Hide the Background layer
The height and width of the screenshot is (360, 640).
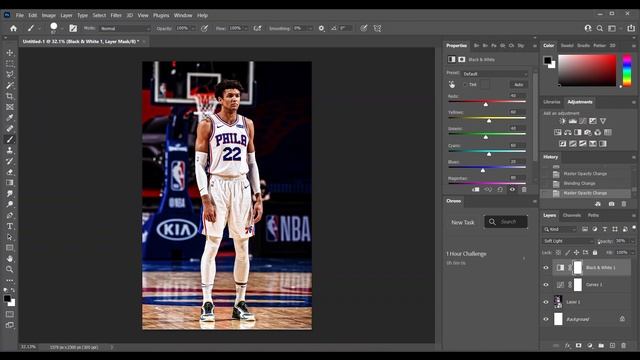coord(546,319)
